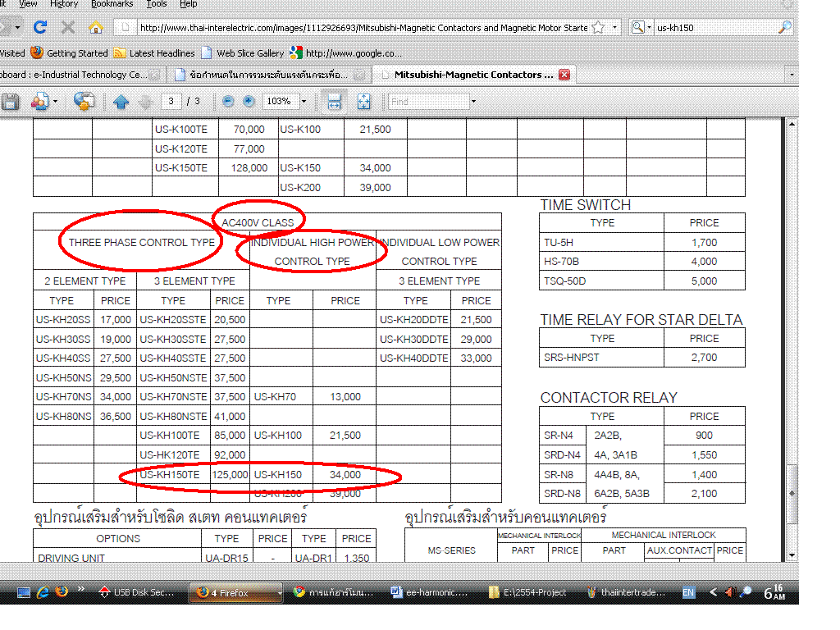Zoom in the PDF with plus button
This screenshot has width=840, height=630.
247,101
